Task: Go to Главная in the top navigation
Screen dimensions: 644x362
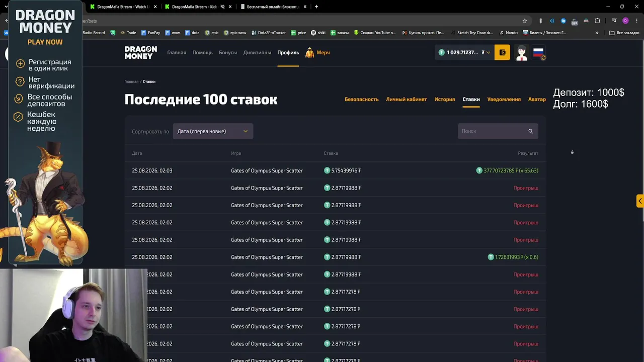Action: point(177,52)
